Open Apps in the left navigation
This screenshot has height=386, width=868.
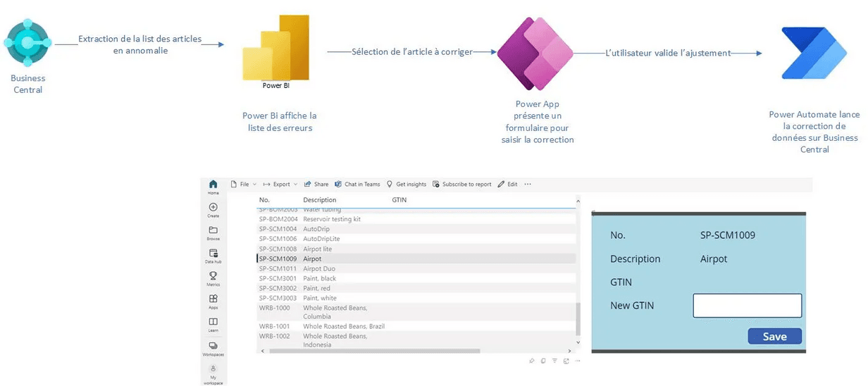point(213,300)
